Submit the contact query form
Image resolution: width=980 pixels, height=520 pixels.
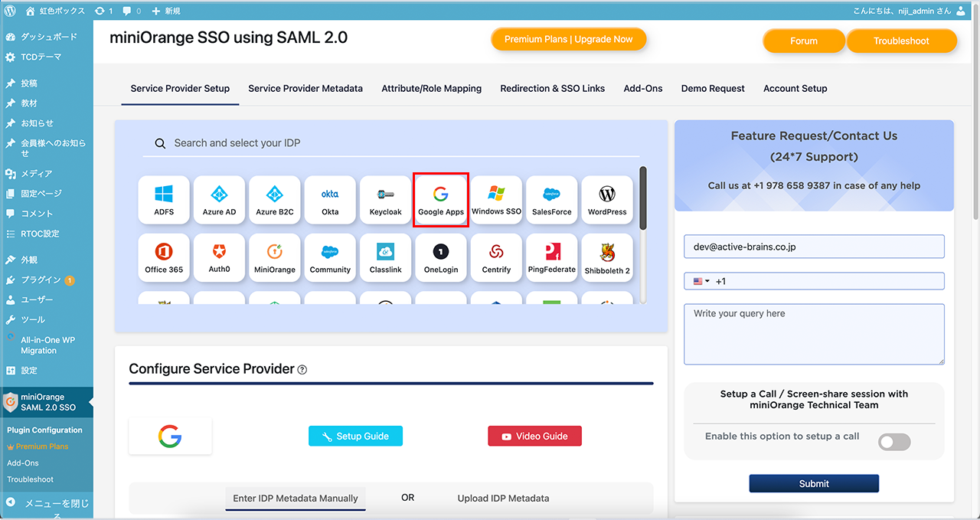(x=814, y=483)
